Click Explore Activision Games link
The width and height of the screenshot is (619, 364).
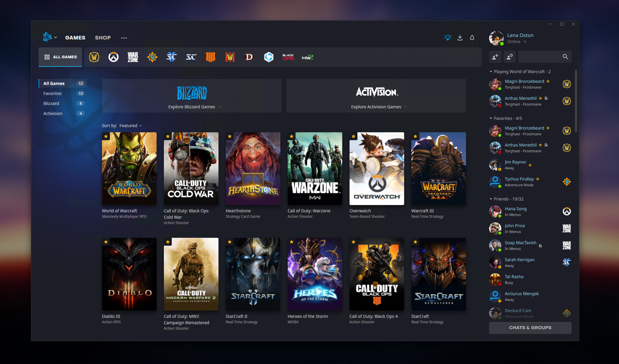375,106
